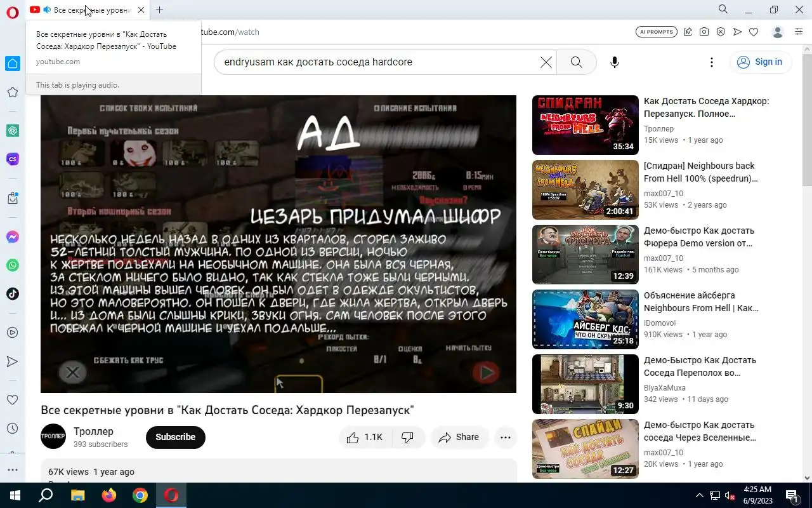
Task: Launch Firefox from the taskbar
Action: point(109,495)
